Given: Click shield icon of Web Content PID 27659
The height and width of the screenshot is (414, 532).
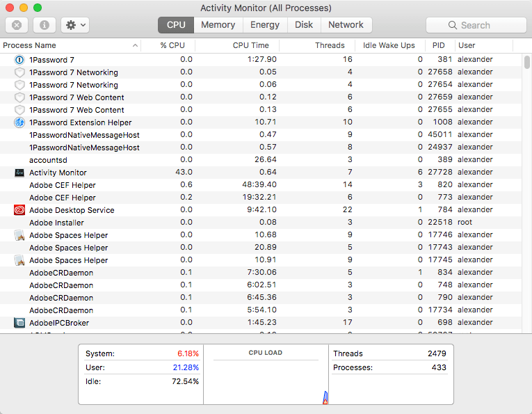Looking at the screenshot, I should tap(19, 97).
